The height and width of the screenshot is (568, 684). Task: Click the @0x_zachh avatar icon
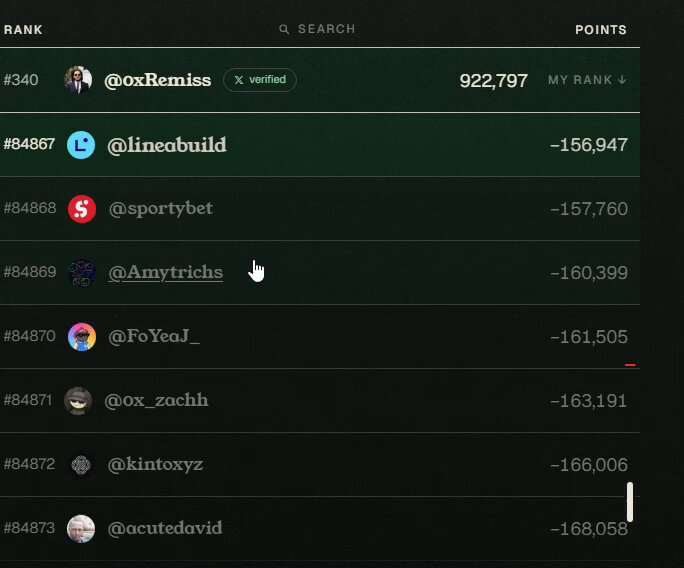pyautogui.click(x=78, y=401)
